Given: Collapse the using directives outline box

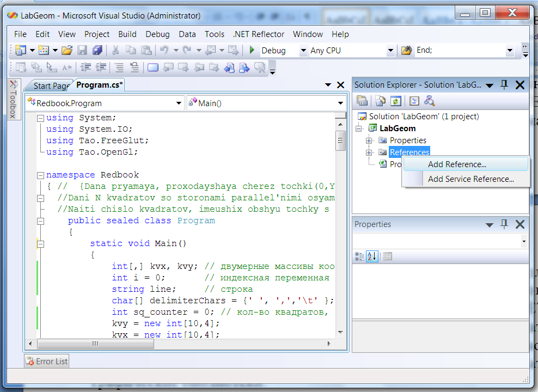Looking at the screenshot, I should point(40,118).
